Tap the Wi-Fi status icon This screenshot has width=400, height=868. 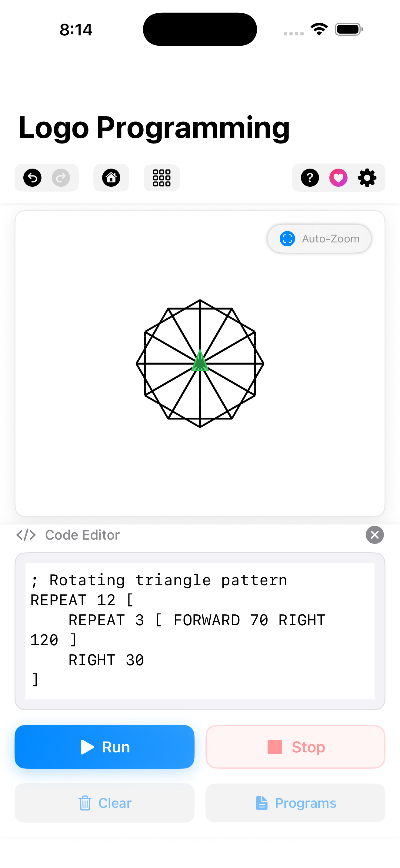pyautogui.click(x=319, y=29)
